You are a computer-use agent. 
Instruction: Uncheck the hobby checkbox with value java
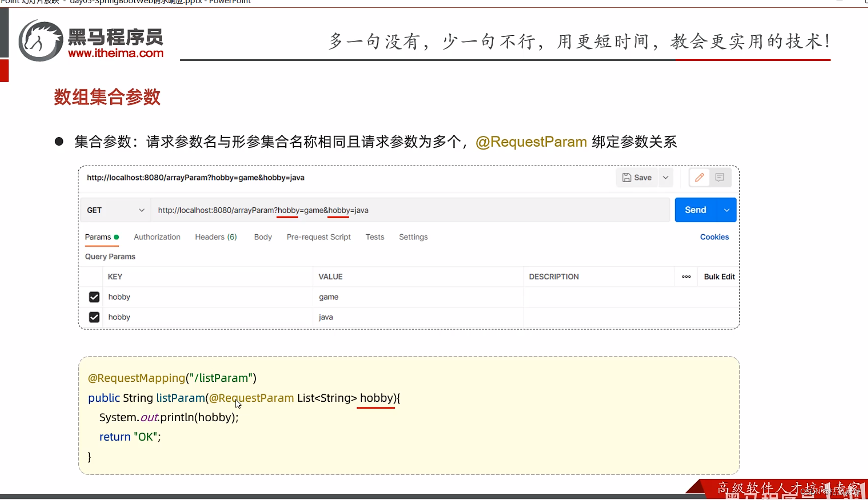coord(93,317)
